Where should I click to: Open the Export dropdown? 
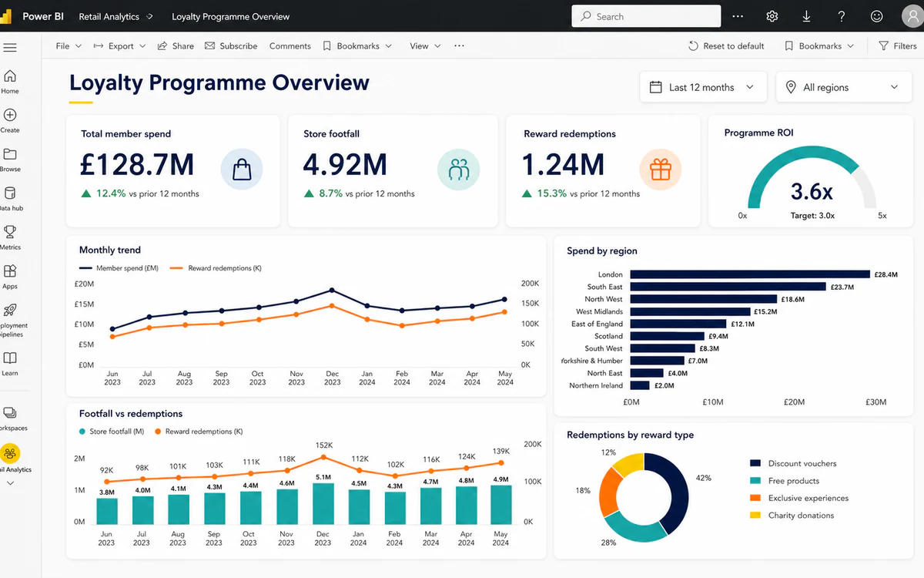(120, 46)
